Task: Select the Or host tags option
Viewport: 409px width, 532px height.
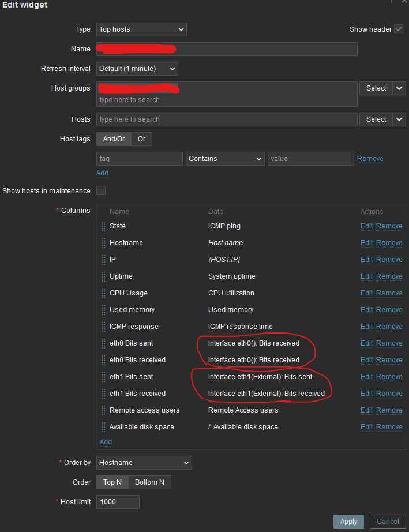Action: 141,139
